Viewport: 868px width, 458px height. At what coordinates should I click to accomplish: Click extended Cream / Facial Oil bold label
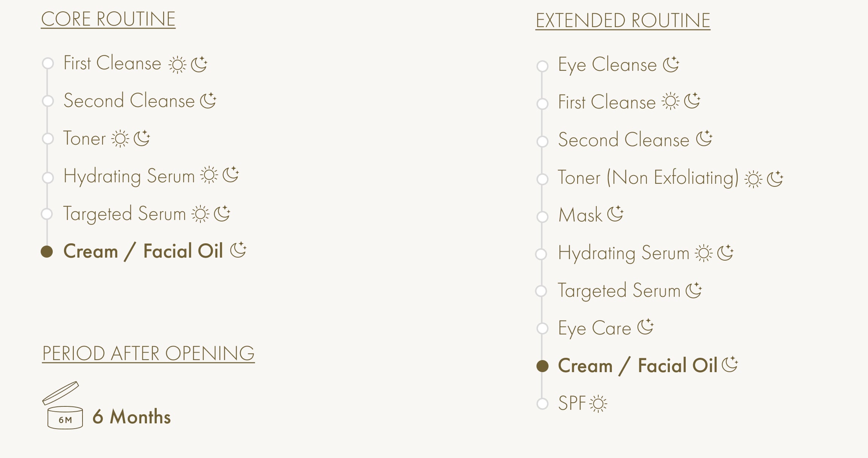tap(637, 366)
